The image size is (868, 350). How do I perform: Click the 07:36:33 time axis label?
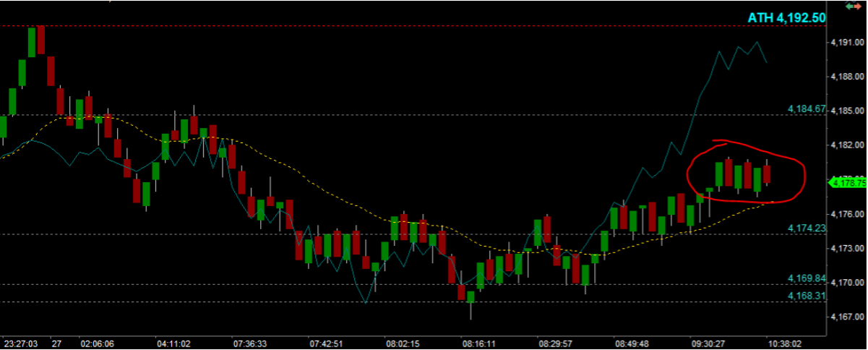(x=251, y=343)
